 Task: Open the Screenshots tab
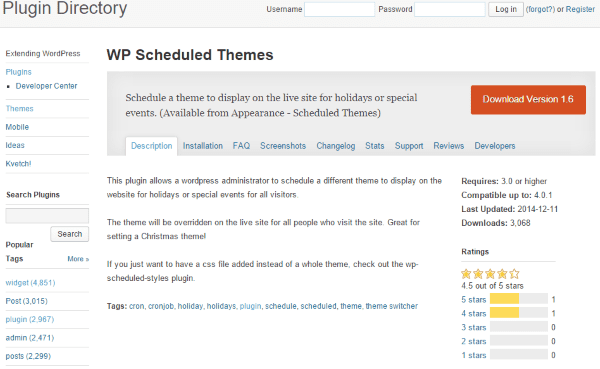(x=283, y=146)
